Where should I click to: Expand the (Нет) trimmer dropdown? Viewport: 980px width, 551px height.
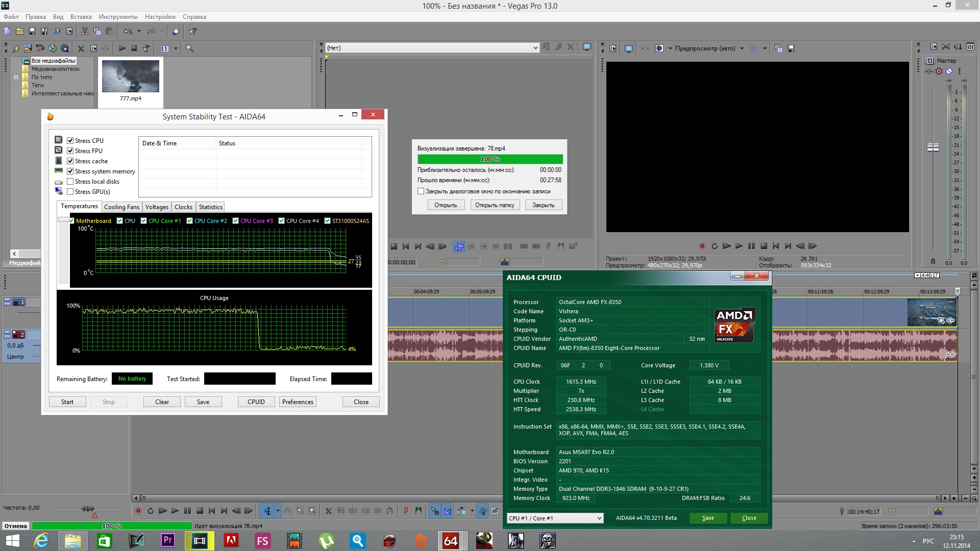click(535, 48)
